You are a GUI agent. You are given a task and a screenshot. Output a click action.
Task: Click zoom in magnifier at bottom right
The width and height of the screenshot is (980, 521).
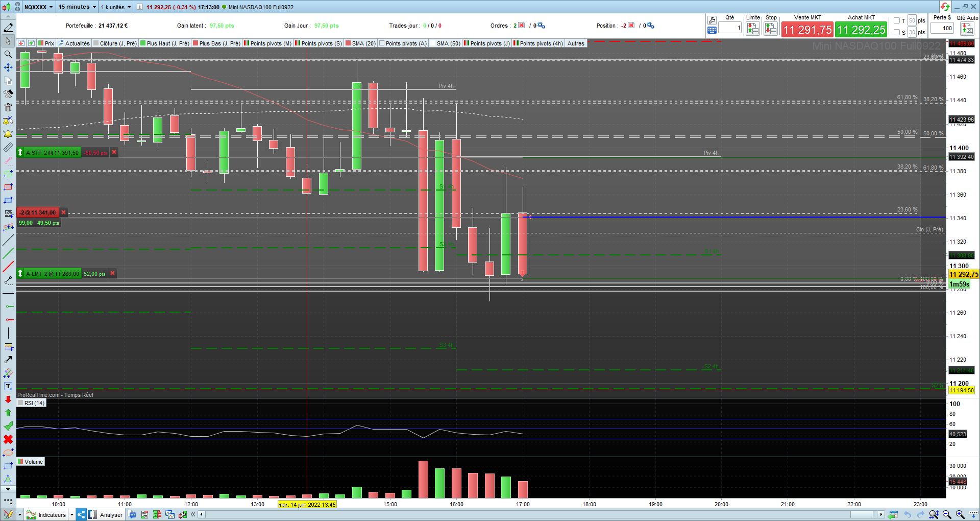(x=960, y=514)
